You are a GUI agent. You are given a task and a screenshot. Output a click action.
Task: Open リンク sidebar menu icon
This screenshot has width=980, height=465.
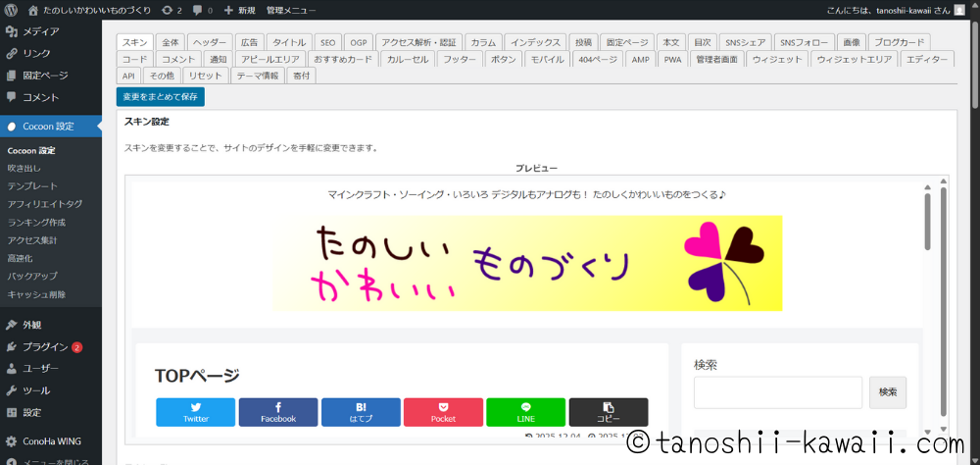pos(11,53)
